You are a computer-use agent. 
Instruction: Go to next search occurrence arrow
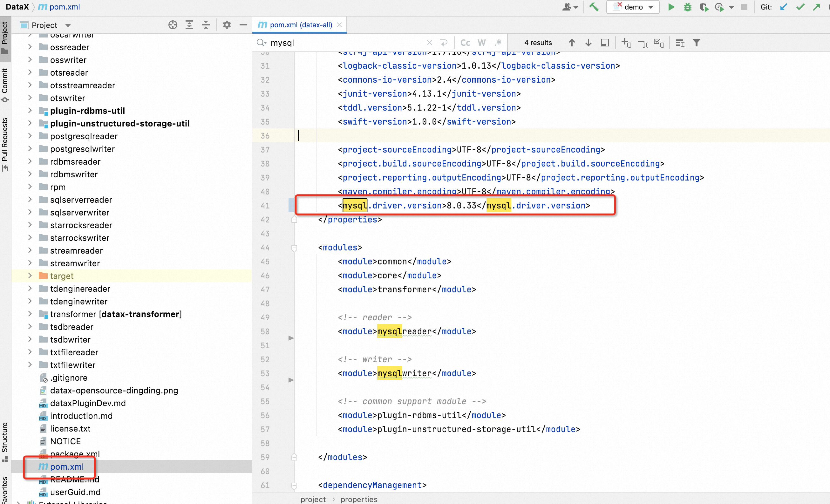coord(588,43)
